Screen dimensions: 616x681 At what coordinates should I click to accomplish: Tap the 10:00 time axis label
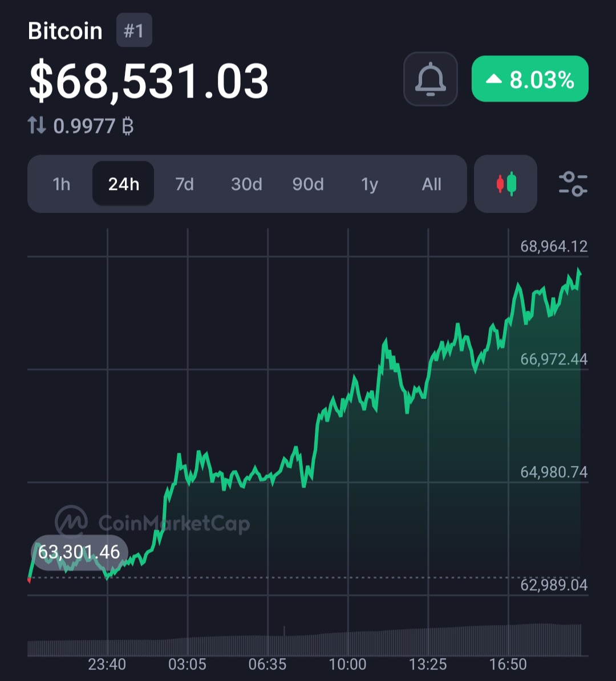pos(347,664)
